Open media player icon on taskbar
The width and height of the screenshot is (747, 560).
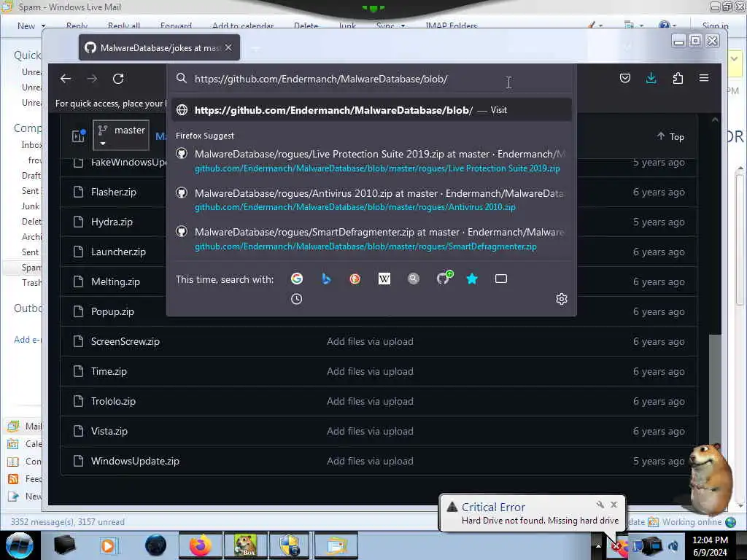(x=109, y=545)
